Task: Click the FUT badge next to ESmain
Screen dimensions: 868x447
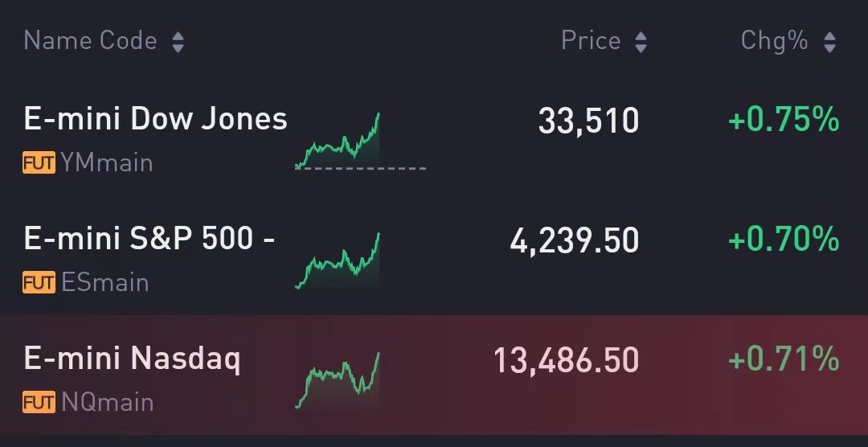Action: click(x=39, y=283)
